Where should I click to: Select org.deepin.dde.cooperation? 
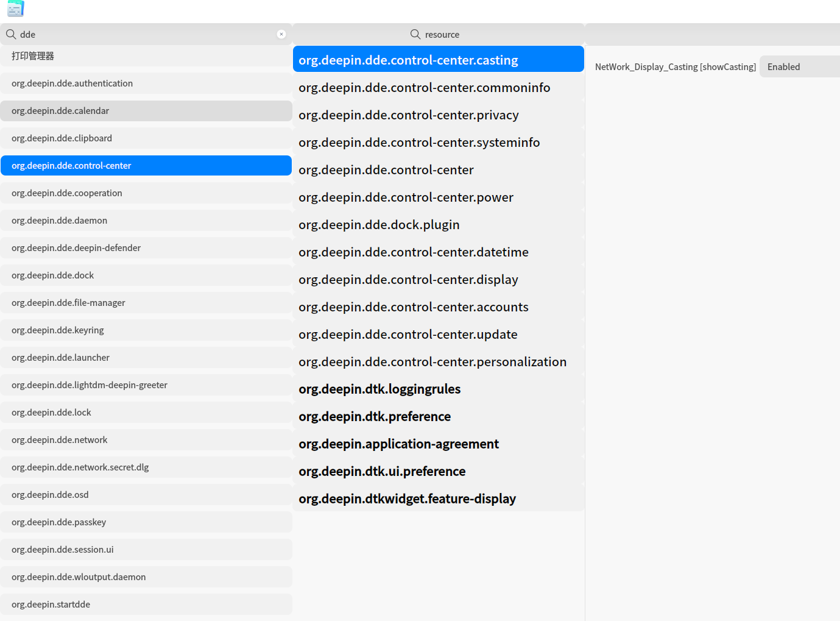coord(146,193)
